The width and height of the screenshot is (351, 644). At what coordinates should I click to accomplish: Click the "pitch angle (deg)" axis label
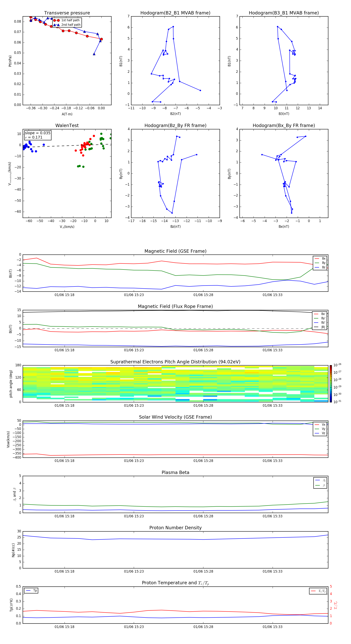click(x=11, y=384)
